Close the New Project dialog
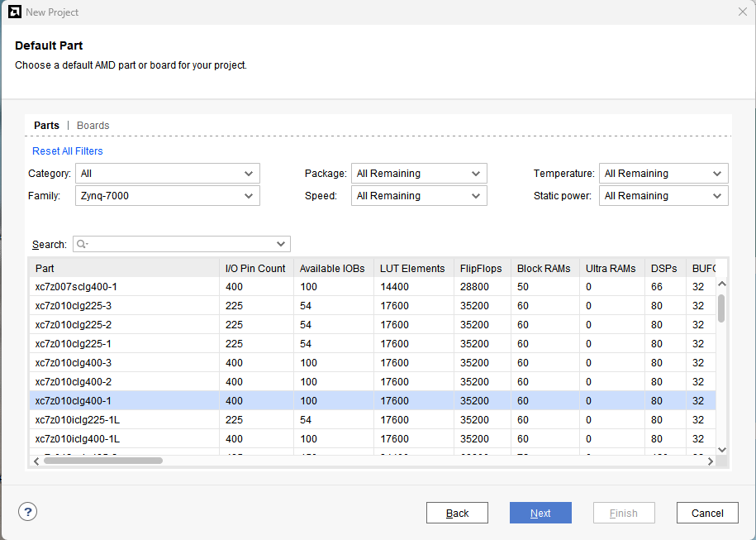 coord(743,12)
